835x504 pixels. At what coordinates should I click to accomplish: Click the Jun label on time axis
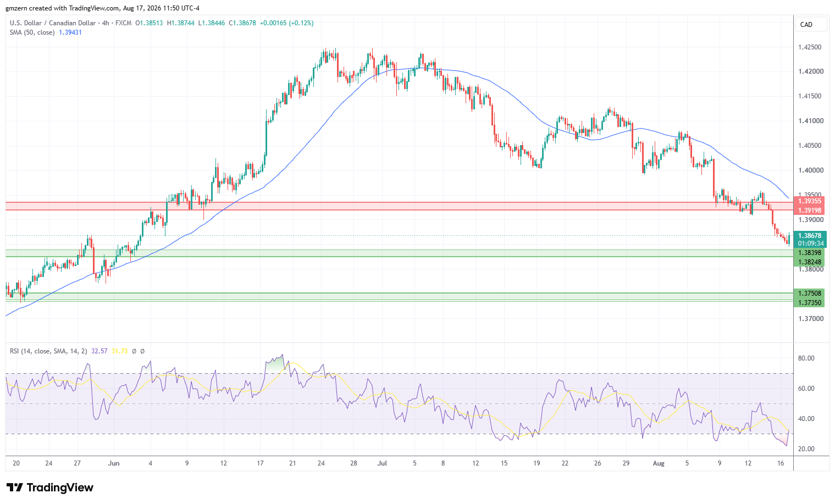(x=114, y=463)
